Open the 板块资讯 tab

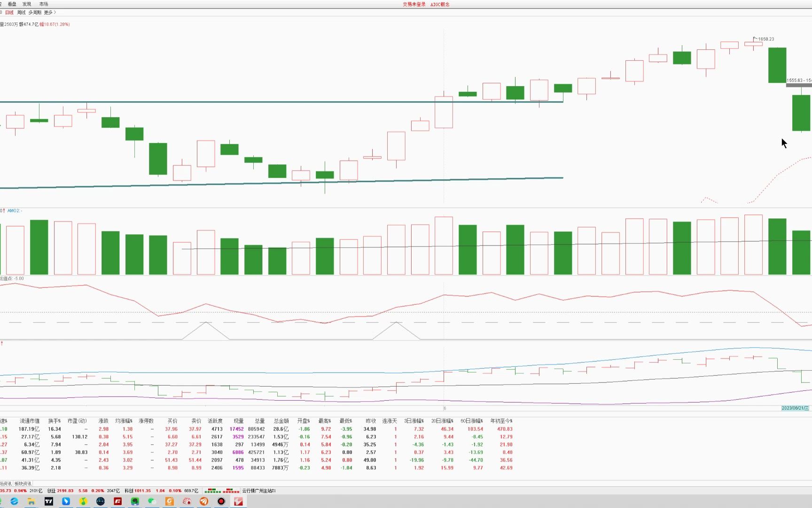pos(23,484)
